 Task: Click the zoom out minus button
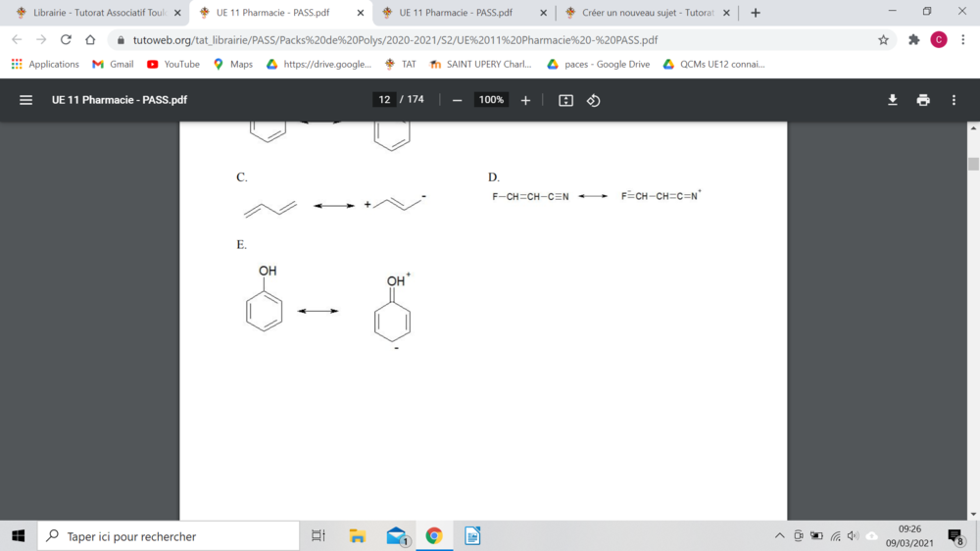(x=457, y=100)
